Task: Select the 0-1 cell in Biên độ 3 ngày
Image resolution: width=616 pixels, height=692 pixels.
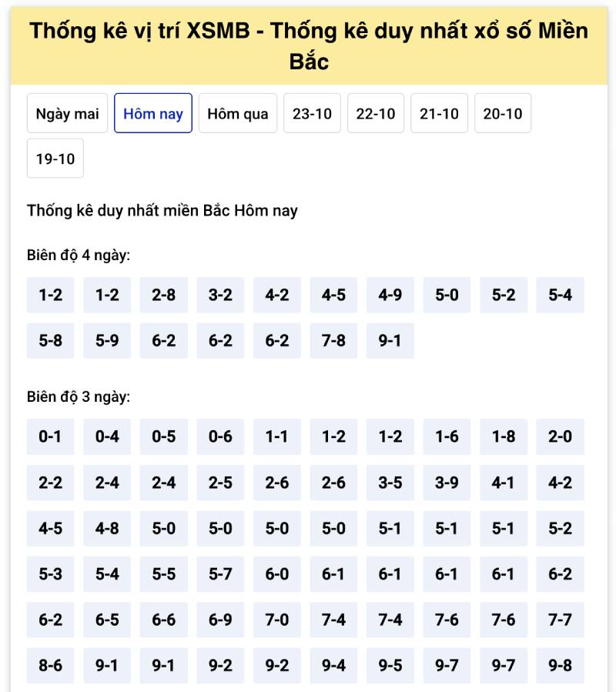Action: pos(50,436)
